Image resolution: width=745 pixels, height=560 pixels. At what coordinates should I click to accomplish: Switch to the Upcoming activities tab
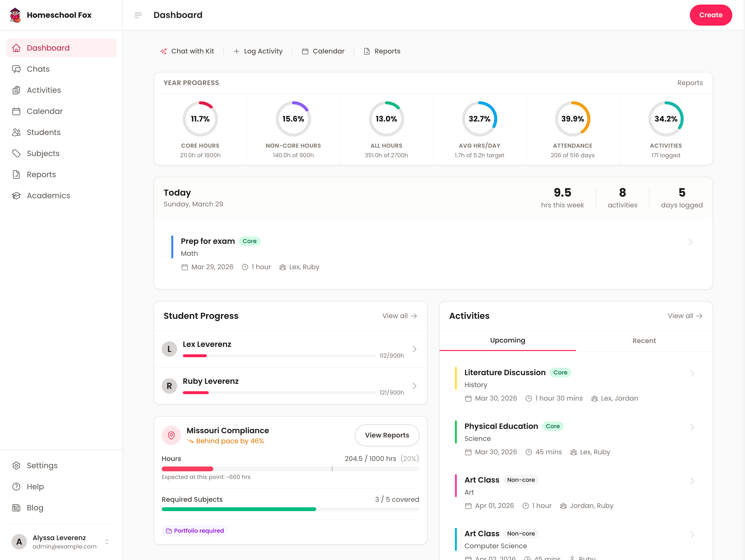pyautogui.click(x=507, y=341)
